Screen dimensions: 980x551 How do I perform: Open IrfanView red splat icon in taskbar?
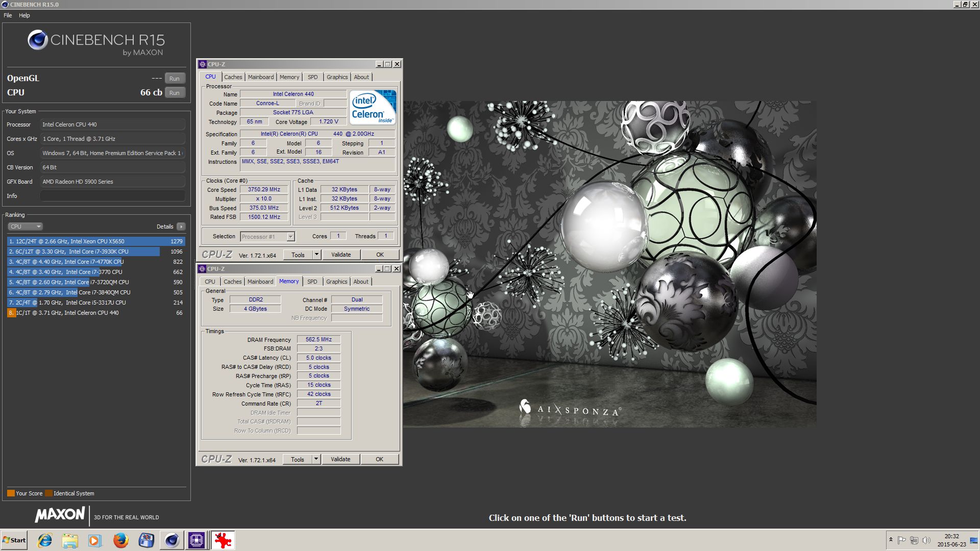[x=223, y=540]
